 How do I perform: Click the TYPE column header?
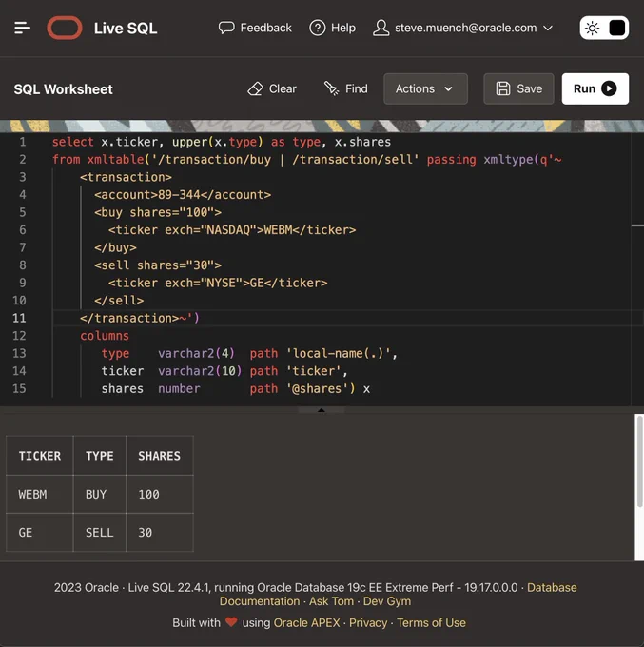[x=100, y=456]
